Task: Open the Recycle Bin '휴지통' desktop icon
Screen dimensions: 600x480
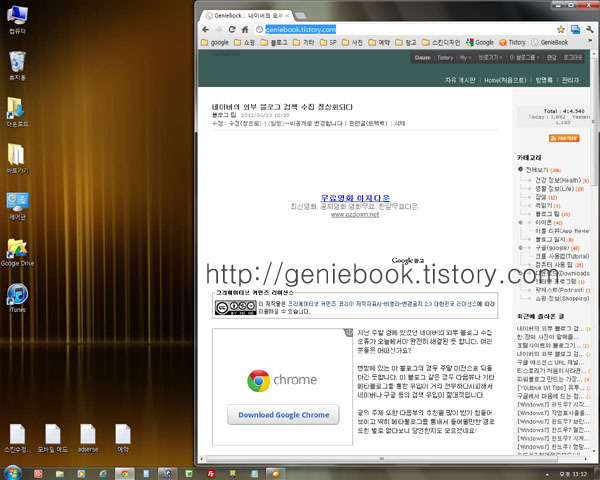Action: [x=17, y=66]
